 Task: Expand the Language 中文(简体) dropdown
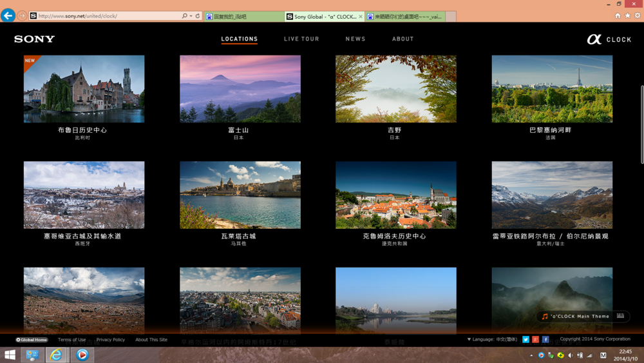pyautogui.click(x=492, y=339)
